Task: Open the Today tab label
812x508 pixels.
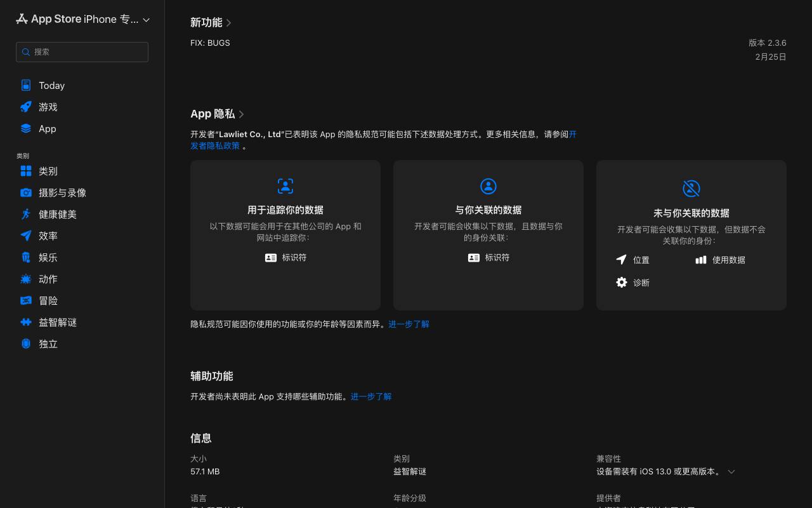Action: (51, 86)
